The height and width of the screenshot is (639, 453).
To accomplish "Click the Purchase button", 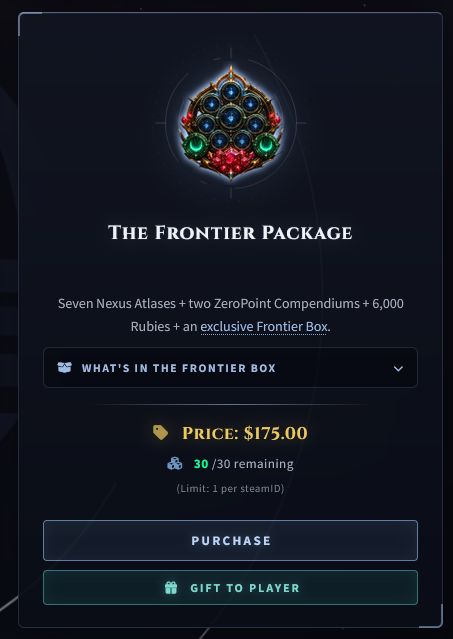I will 231,540.
